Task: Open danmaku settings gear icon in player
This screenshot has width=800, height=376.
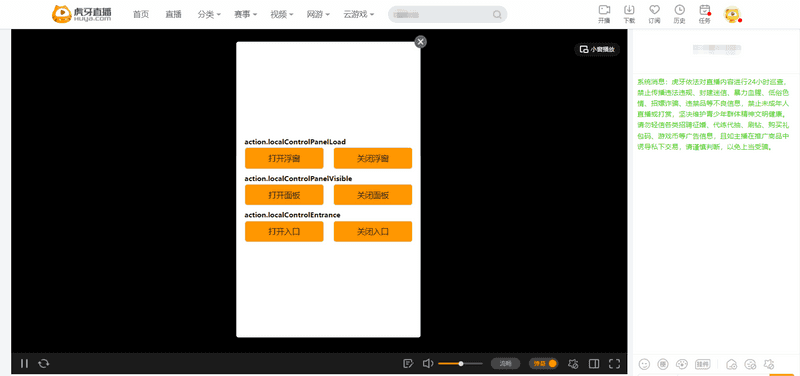Action: click(x=573, y=364)
